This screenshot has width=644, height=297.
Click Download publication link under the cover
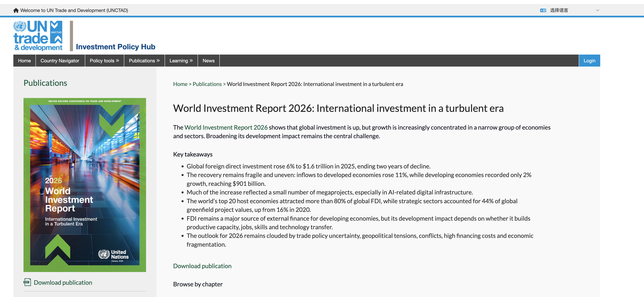click(63, 282)
